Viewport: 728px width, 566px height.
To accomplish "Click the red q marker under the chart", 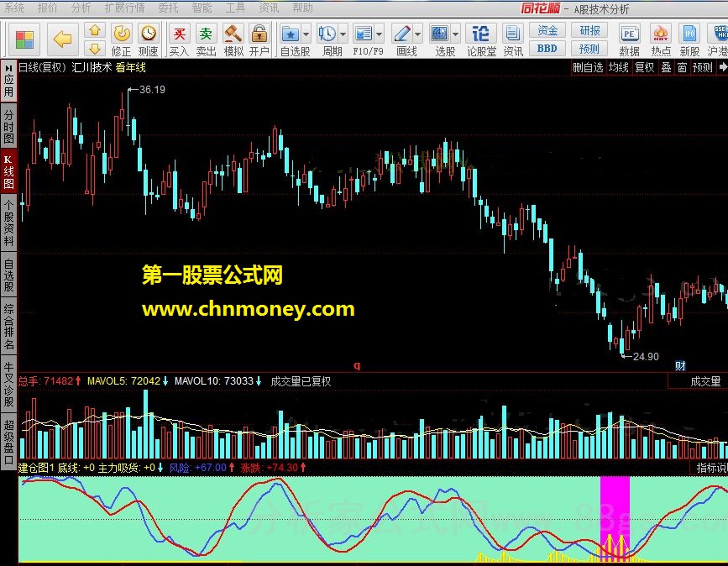I will pyautogui.click(x=357, y=365).
